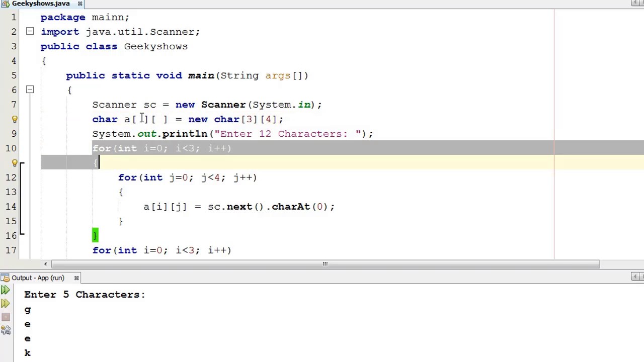This screenshot has height=362, width=644.
Task: Click line number 1 in gutter
Action: (14, 17)
